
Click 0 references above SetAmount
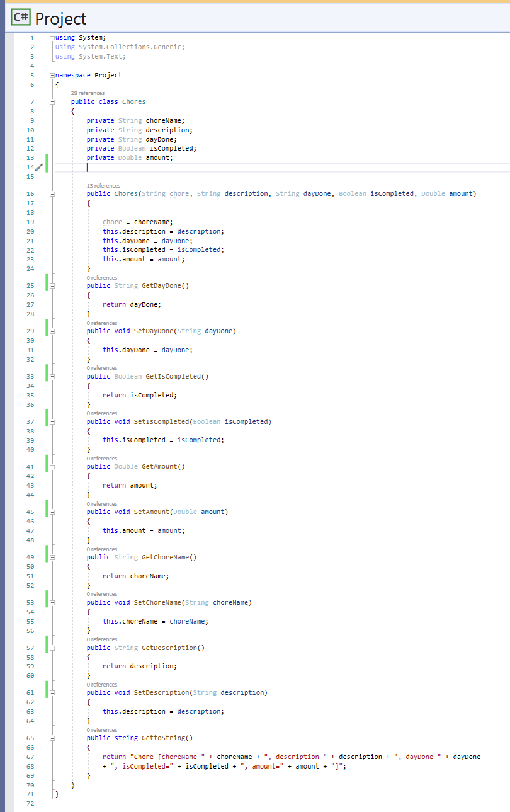click(x=101, y=503)
